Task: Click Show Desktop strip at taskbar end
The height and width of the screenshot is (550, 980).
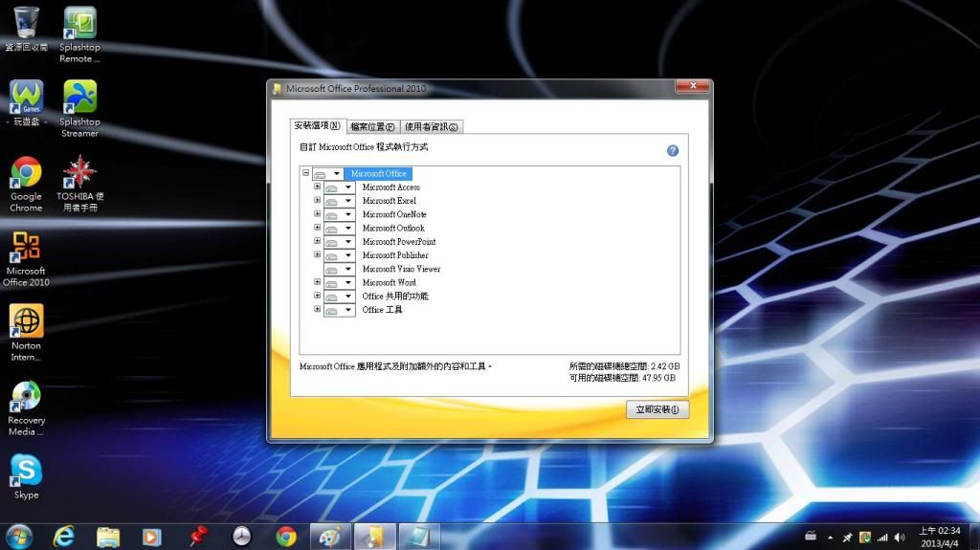Action: click(x=974, y=537)
